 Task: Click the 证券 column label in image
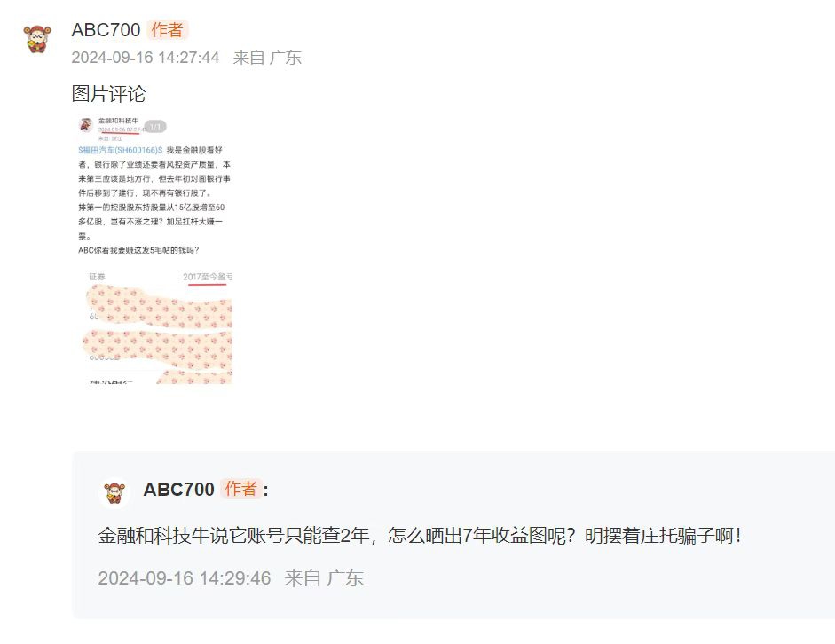[x=97, y=277]
